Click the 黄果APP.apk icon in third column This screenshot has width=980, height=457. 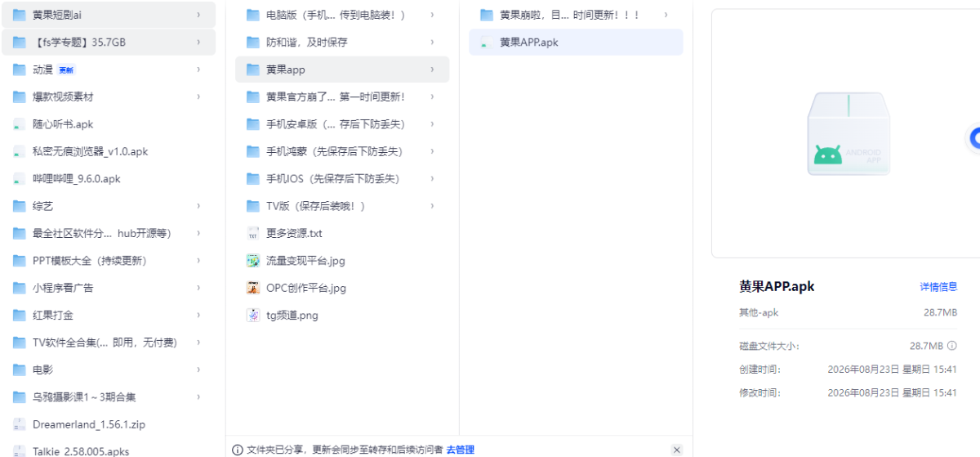(486, 43)
